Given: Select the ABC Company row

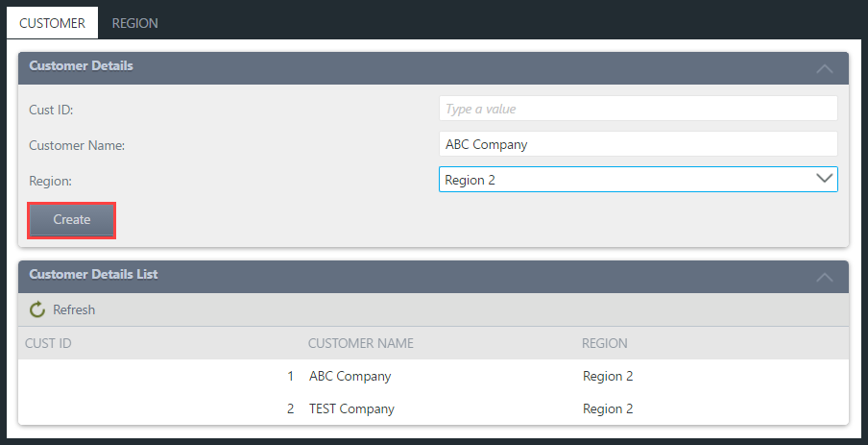Looking at the screenshot, I should [350, 377].
